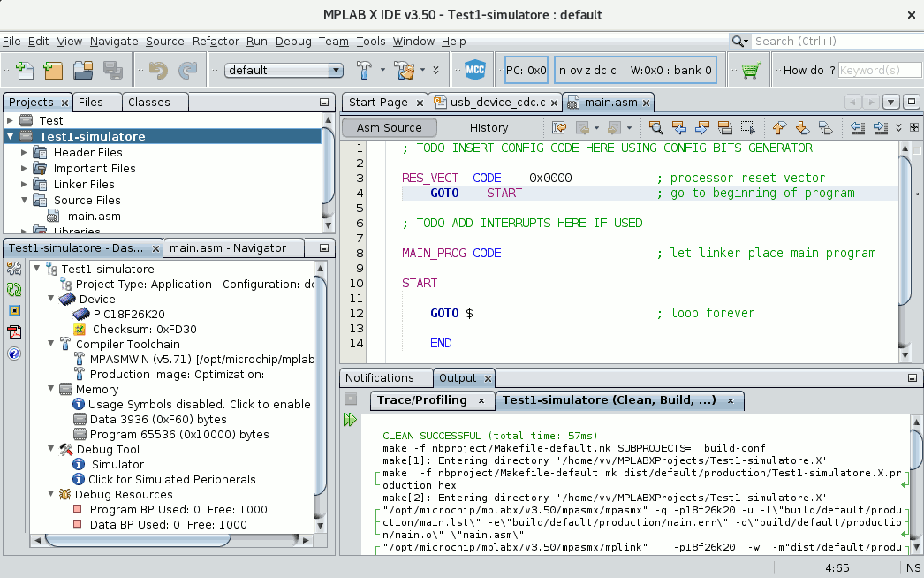This screenshot has width=924, height=578.
Task: Open the shopping cart store icon
Action: [750, 70]
